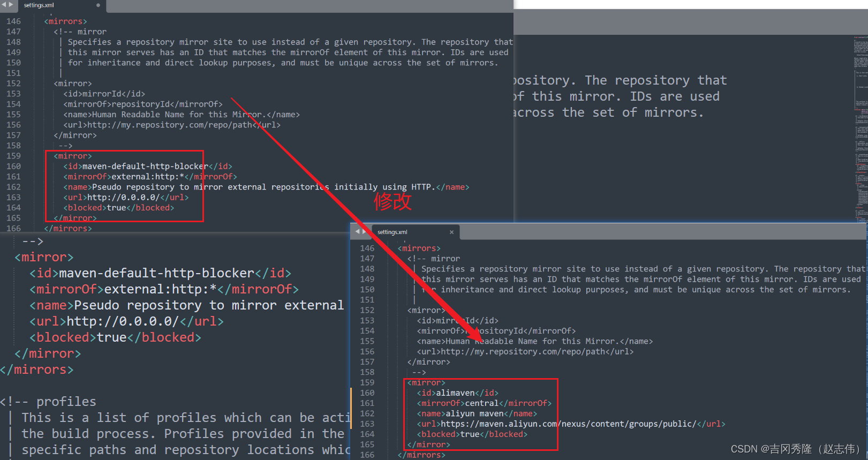
Task: Close the settings.xml tab in lower-right window
Action: 451,232
